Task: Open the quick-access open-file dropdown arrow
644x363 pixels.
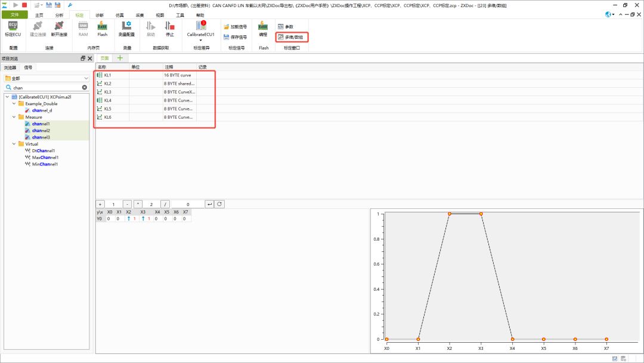Action: (42, 5)
